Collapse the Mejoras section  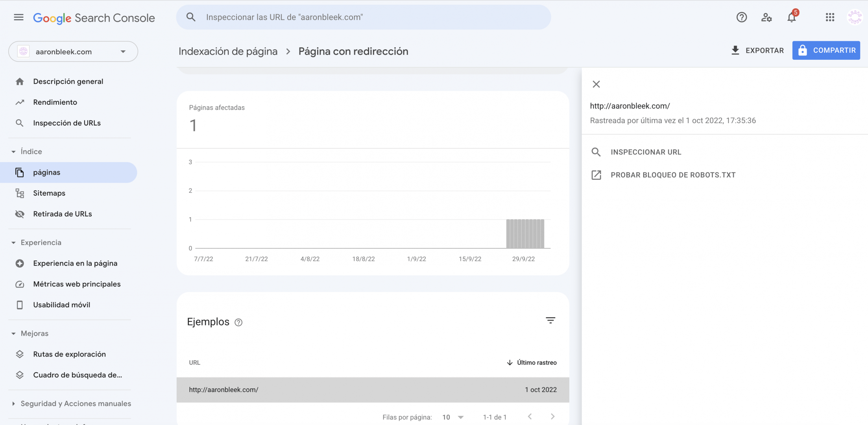13,333
